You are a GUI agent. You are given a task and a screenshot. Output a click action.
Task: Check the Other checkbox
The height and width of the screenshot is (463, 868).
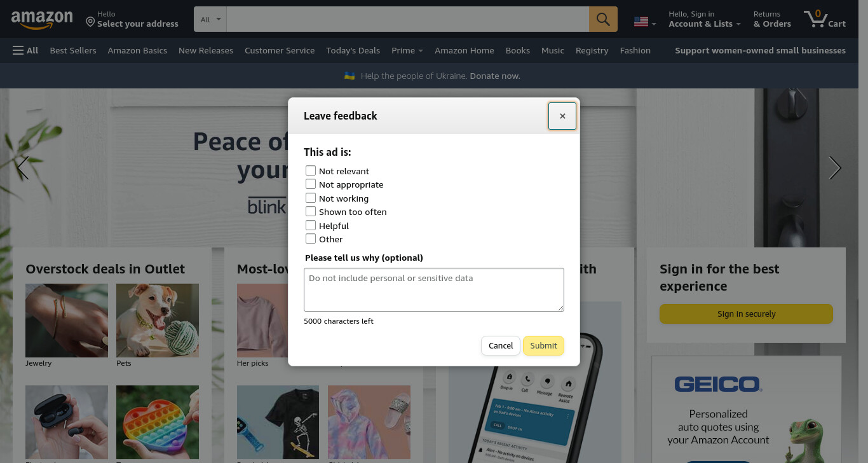(x=311, y=238)
